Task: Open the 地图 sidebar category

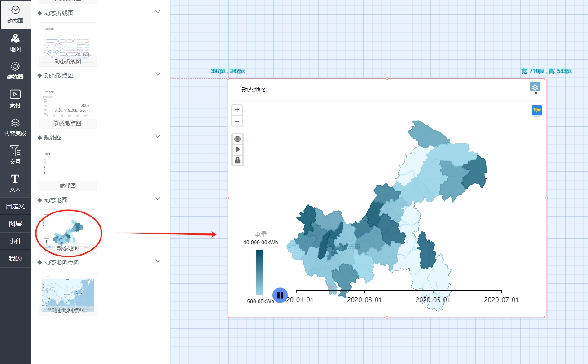Action: click(x=15, y=43)
